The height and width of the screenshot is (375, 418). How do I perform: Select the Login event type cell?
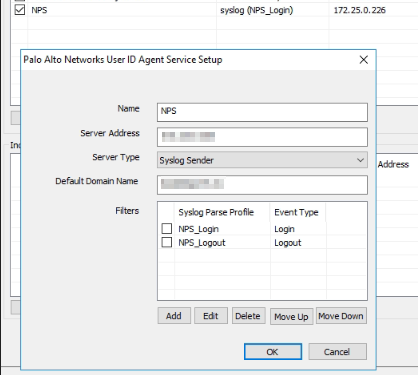click(284, 229)
